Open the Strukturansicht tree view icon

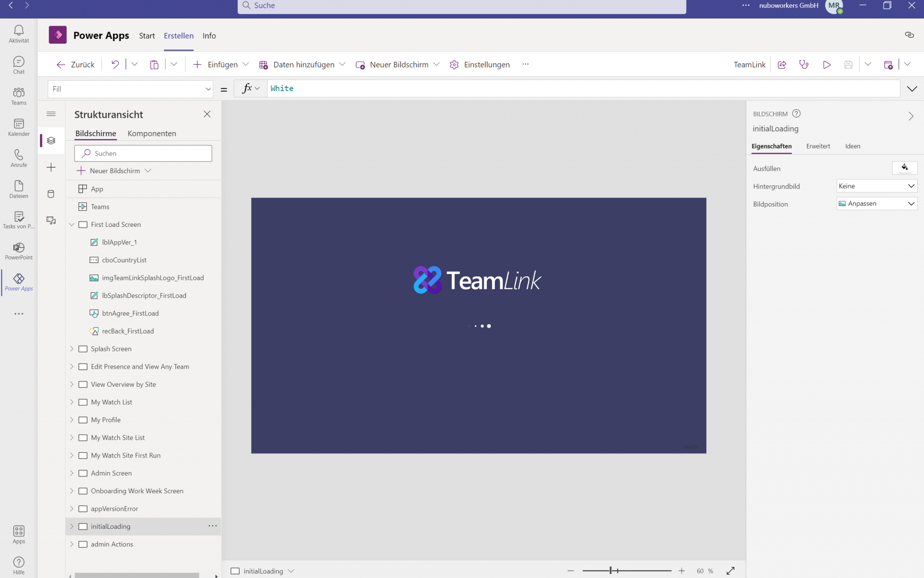coord(51,140)
